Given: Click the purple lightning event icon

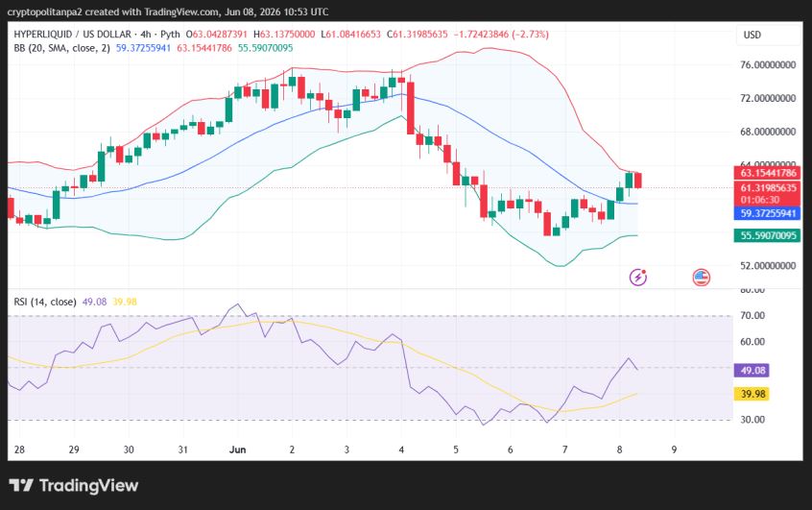Looking at the screenshot, I should tap(638, 278).
